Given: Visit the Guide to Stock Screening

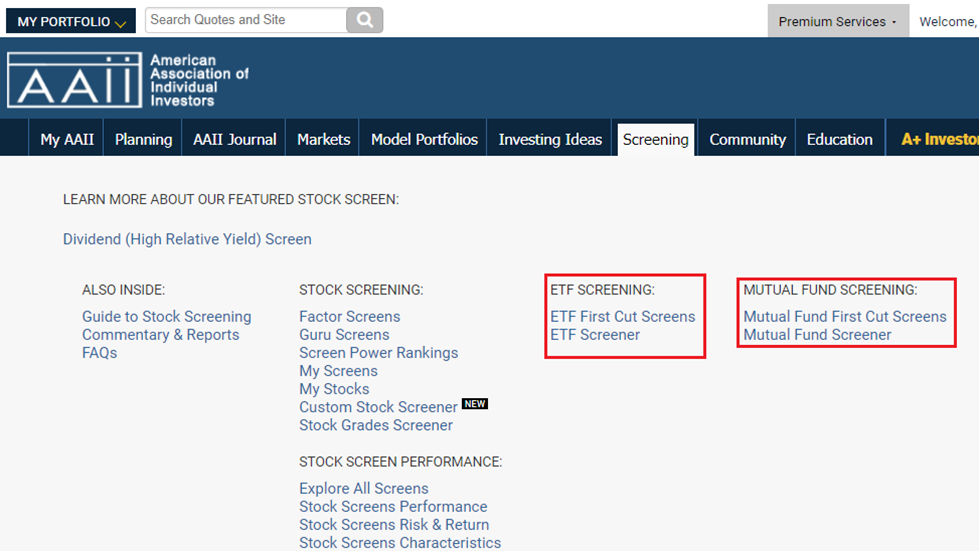Looking at the screenshot, I should [166, 316].
